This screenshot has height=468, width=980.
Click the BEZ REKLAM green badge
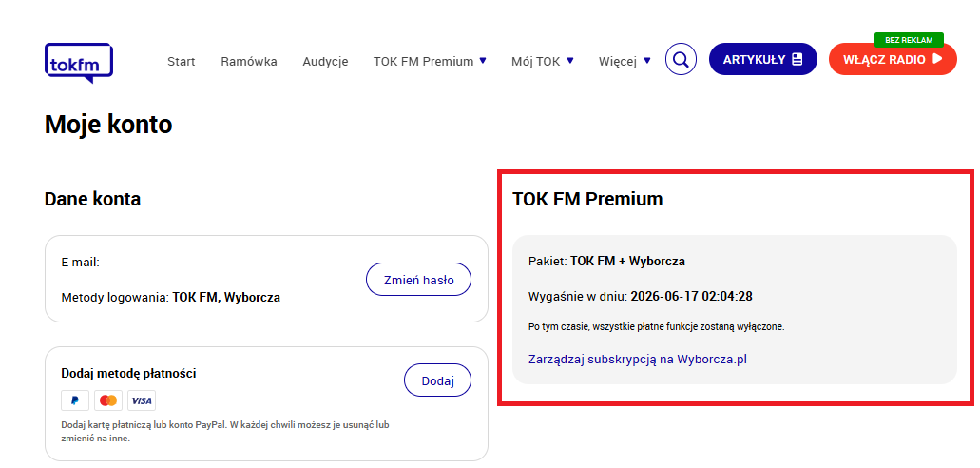pos(909,40)
